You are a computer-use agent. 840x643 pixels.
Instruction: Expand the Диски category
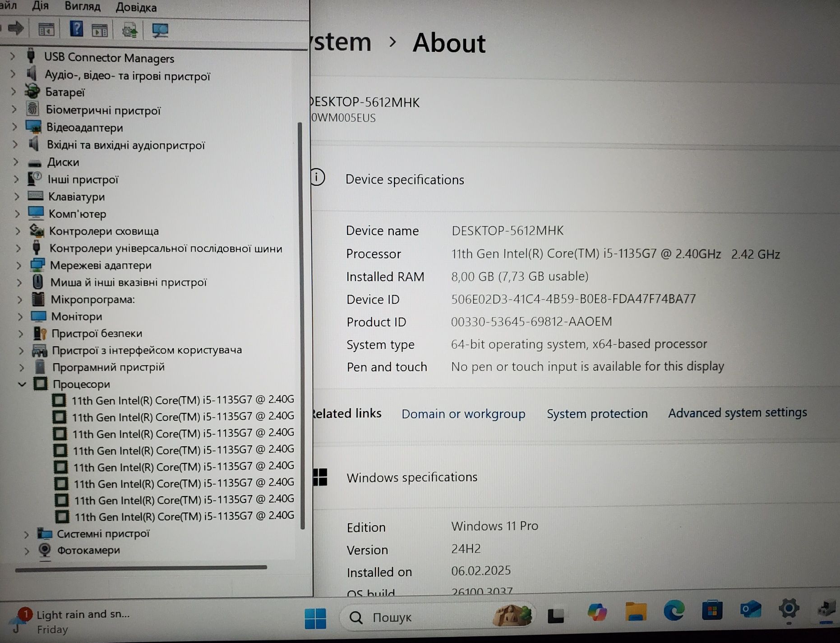click(15, 162)
